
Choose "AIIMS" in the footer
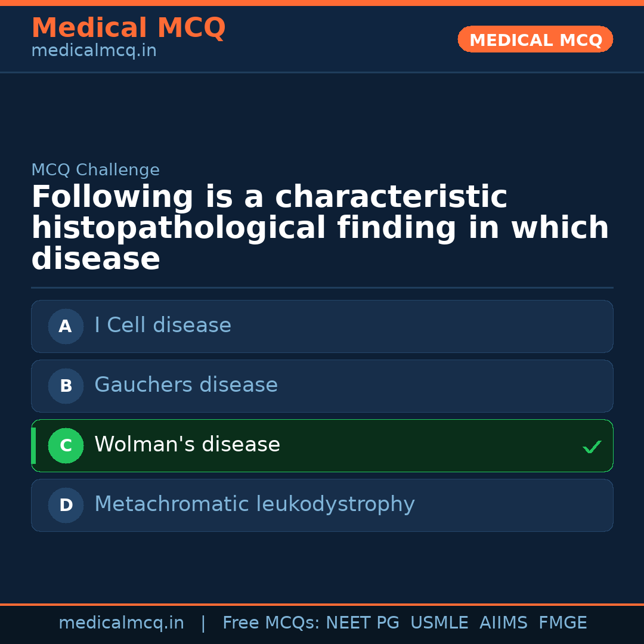coord(503,623)
